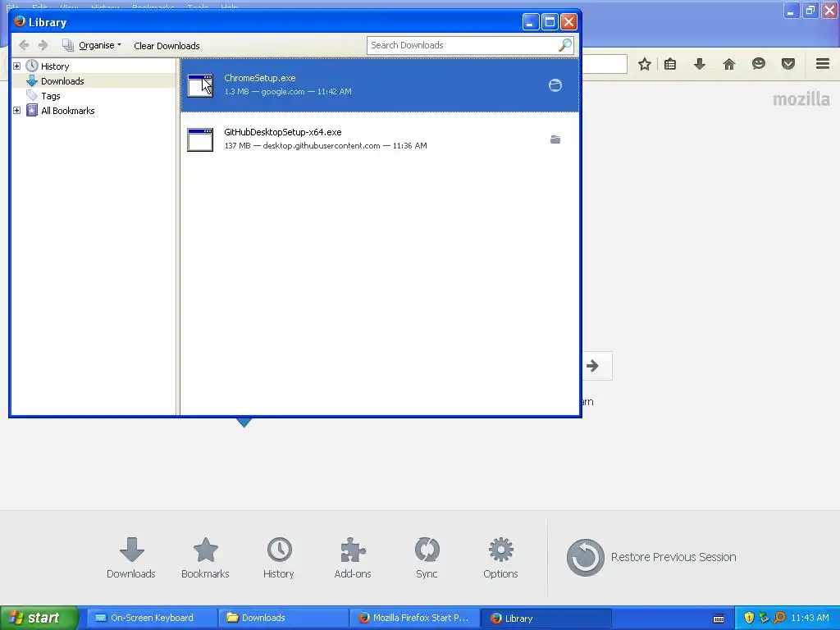Open Firefox bookmarks list toolbar icon
840x630 pixels.
pos(670,65)
